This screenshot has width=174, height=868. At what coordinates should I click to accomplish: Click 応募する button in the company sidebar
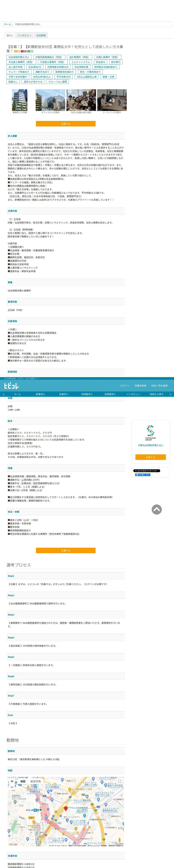150,457
